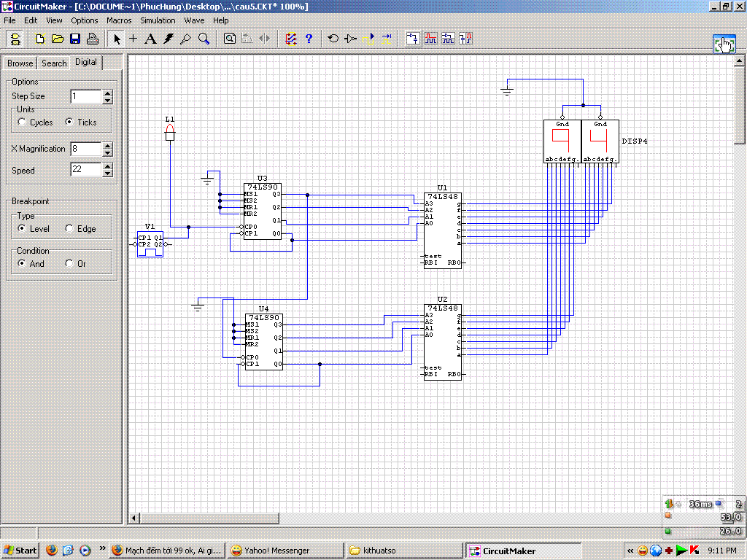Select the Edge breakpoint type

[x=69, y=229]
